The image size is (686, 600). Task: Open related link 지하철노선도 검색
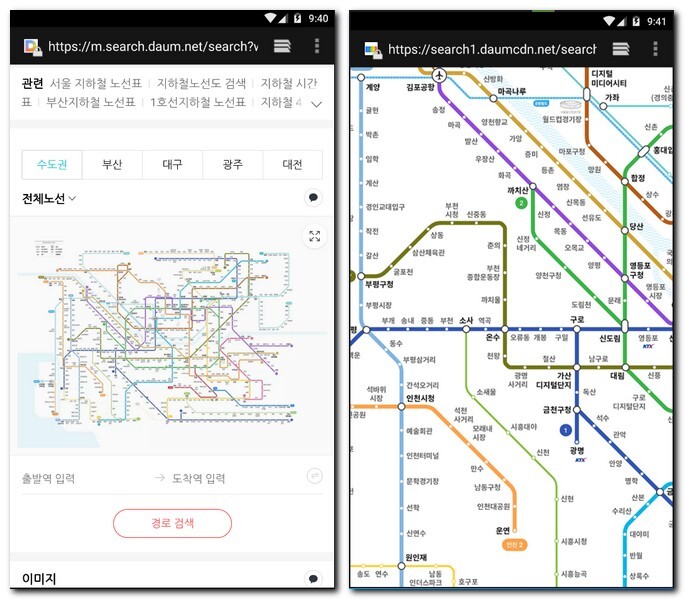point(201,84)
